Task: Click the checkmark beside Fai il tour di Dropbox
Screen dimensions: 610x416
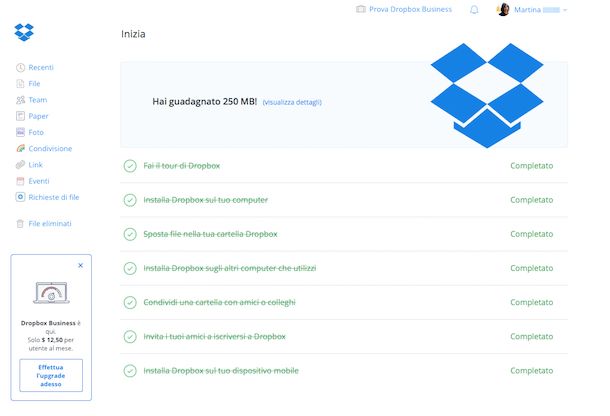Action: 130,166
